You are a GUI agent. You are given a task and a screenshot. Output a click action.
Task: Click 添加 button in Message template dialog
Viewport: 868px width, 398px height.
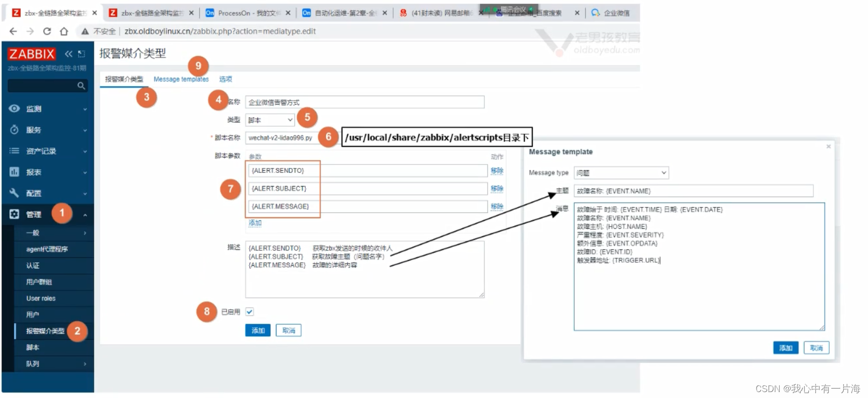click(x=786, y=348)
